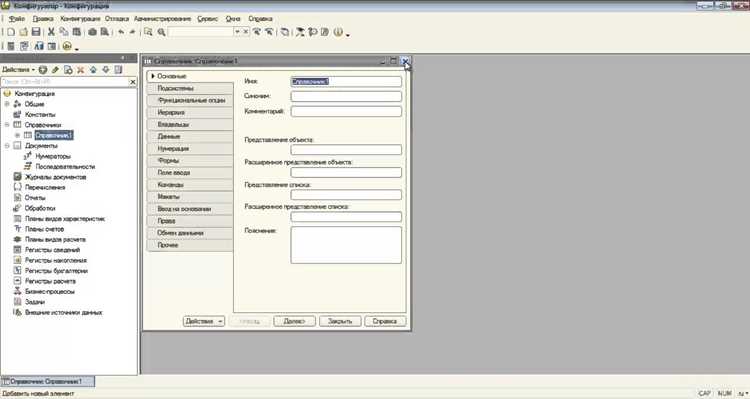Click the Print toolbar icon

[x=92, y=32]
